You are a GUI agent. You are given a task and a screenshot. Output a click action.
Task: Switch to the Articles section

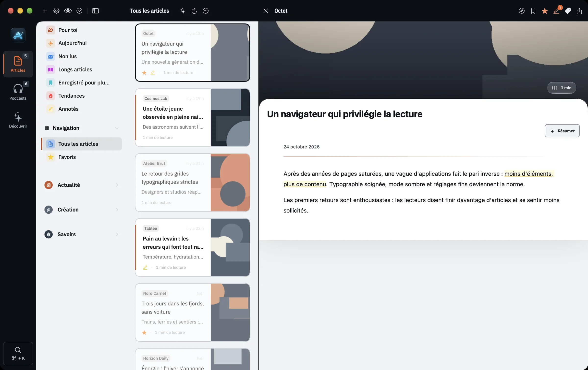[18, 64]
